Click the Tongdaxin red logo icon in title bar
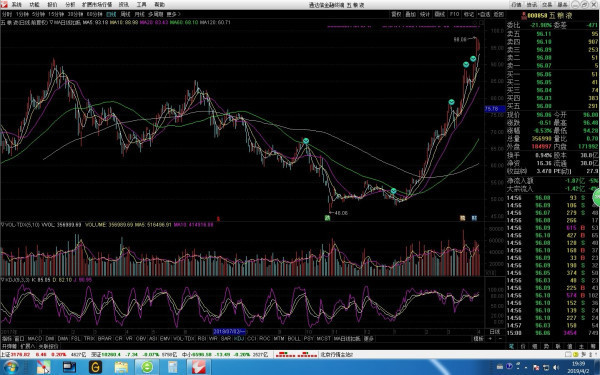The height and width of the screenshot is (375, 600). pos(4,5)
